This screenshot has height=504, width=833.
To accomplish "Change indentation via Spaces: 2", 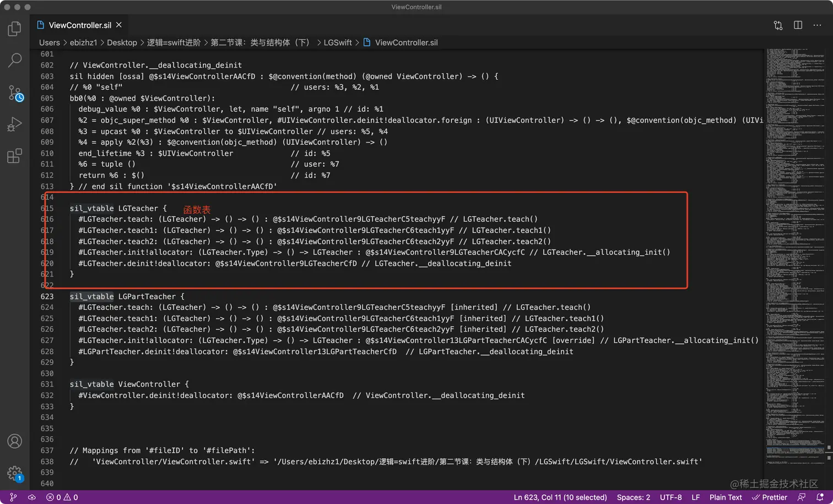I will pos(634,497).
